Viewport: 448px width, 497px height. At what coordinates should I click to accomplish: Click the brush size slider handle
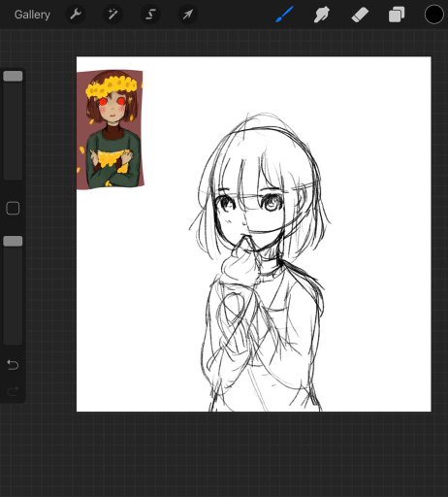[13, 76]
